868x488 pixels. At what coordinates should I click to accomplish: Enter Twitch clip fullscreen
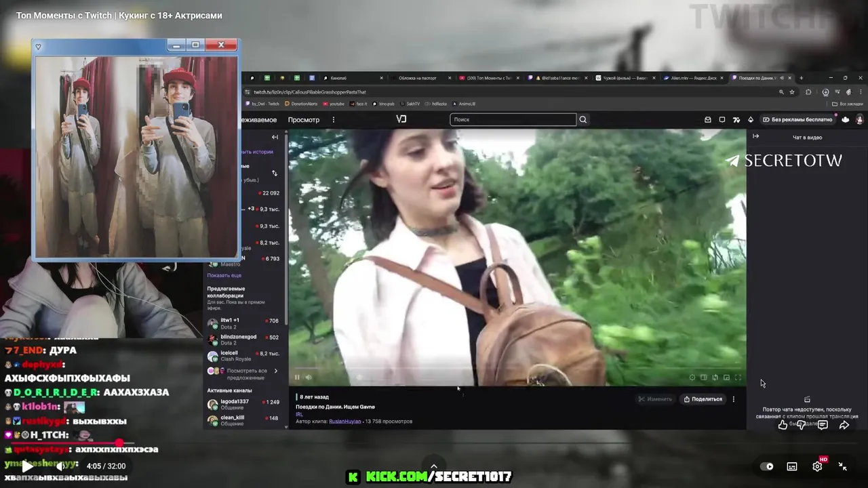click(738, 378)
